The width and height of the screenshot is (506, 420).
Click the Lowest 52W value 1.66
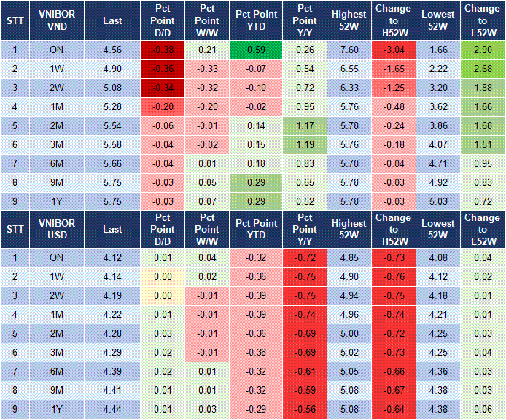(x=439, y=50)
